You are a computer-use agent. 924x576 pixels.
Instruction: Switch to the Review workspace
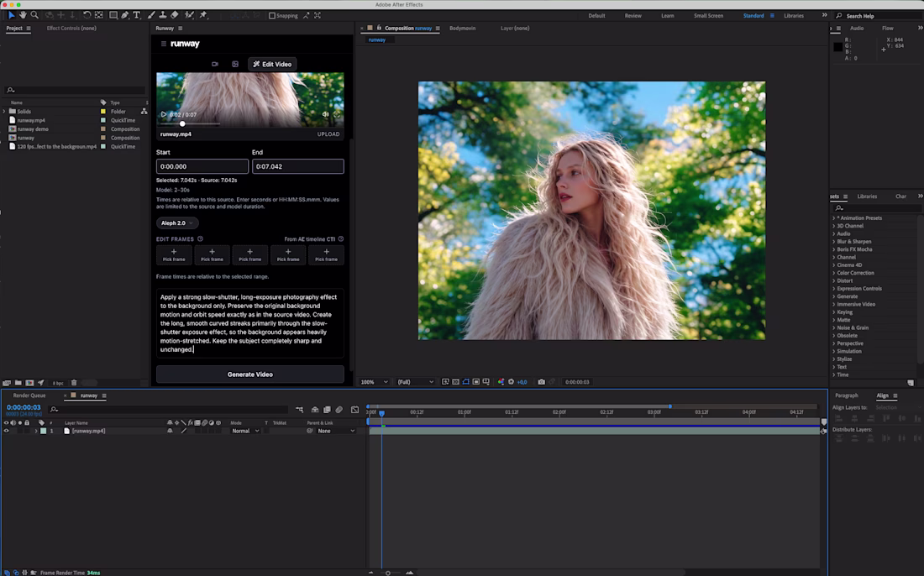point(633,16)
